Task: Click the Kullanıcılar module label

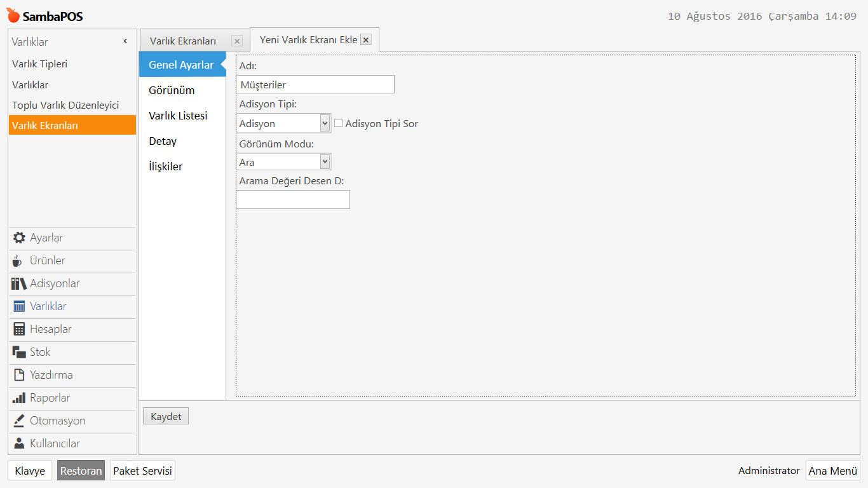Action: coord(55,444)
